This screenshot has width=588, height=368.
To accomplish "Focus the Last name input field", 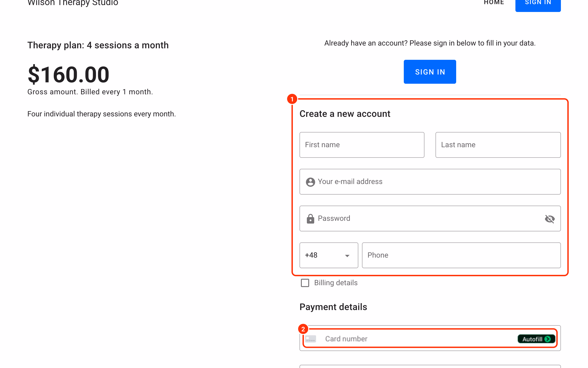I will point(498,145).
